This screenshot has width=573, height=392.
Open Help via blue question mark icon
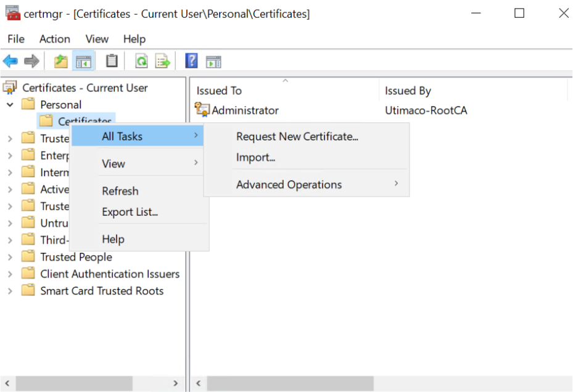click(192, 61)
